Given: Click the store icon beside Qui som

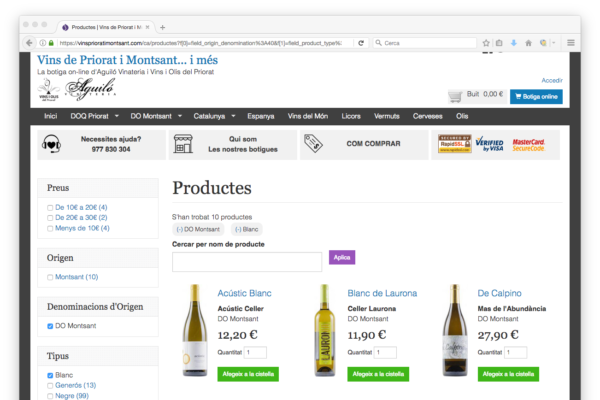Looking at the screenshot, I should 183,144.
